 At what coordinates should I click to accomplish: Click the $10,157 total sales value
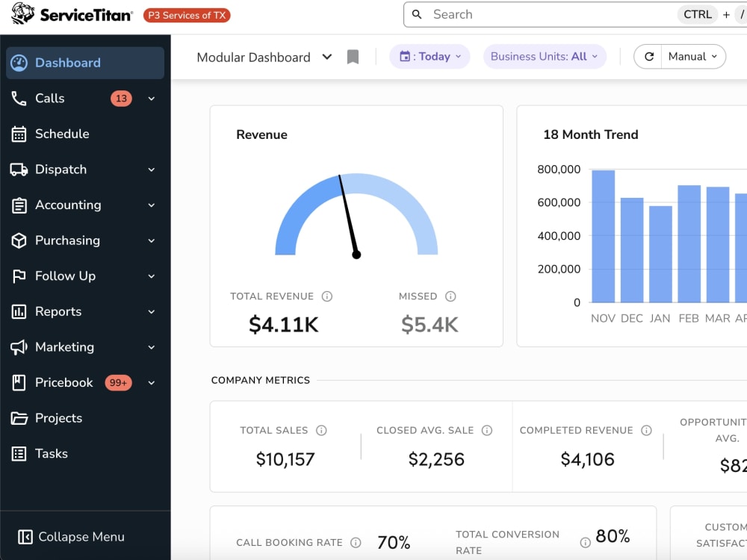(285, 459)
